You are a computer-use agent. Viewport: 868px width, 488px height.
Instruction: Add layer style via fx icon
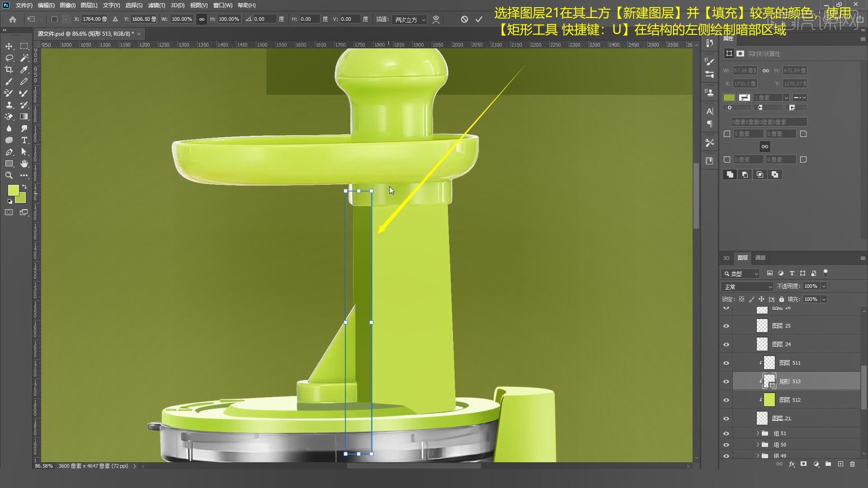(x=792, y=464)
